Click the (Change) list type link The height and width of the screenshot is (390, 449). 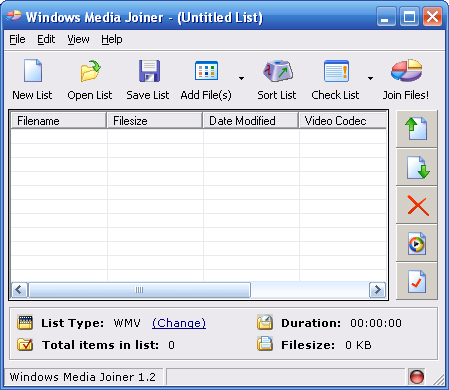click(x=179, y=323)
